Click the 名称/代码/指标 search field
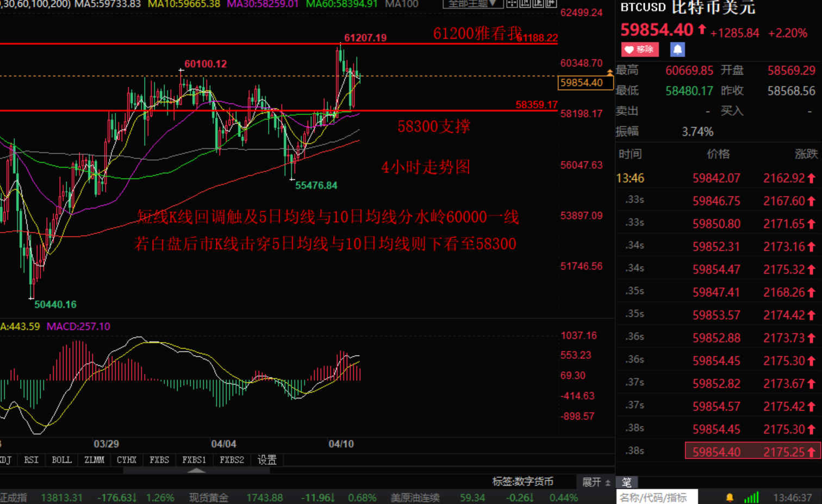This screenshot has height=504, width=822. (657, 497)
